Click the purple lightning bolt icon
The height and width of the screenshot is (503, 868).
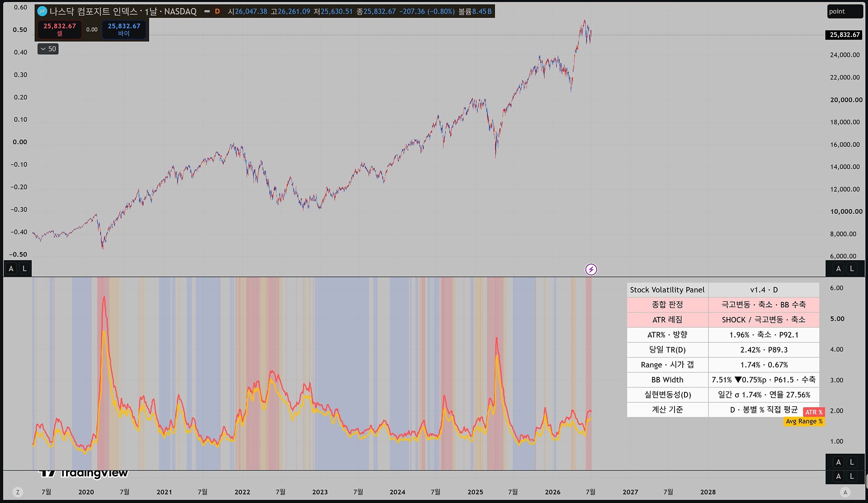point(591,270)
